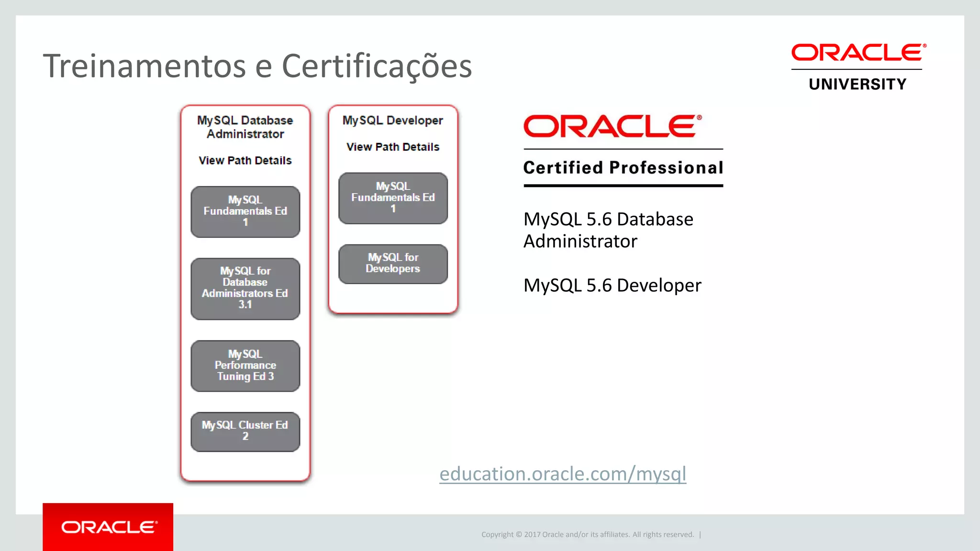Click MySQL for Database Administrators Ed 3.1
The width and height of the screenshot is (980, 551).
tap(245, 288)
